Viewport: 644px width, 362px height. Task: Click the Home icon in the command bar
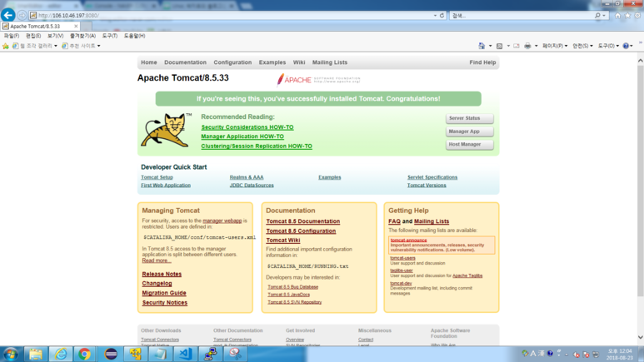(482, 46)
